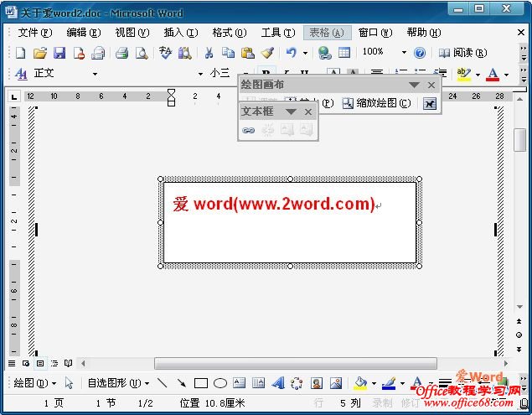Insert a diagram or organization chart
This screenshot has height=415, width=532.
[x=297, y=383]
